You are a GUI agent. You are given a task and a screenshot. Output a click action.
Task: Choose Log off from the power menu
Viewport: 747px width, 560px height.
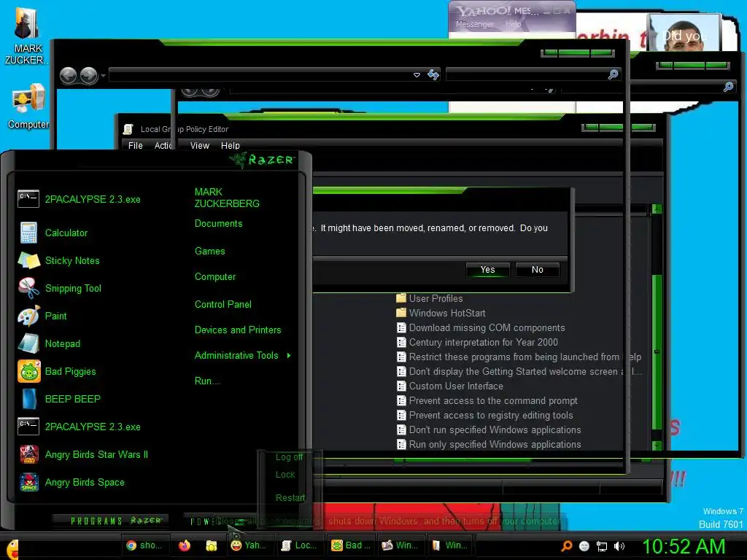[289, 457]
